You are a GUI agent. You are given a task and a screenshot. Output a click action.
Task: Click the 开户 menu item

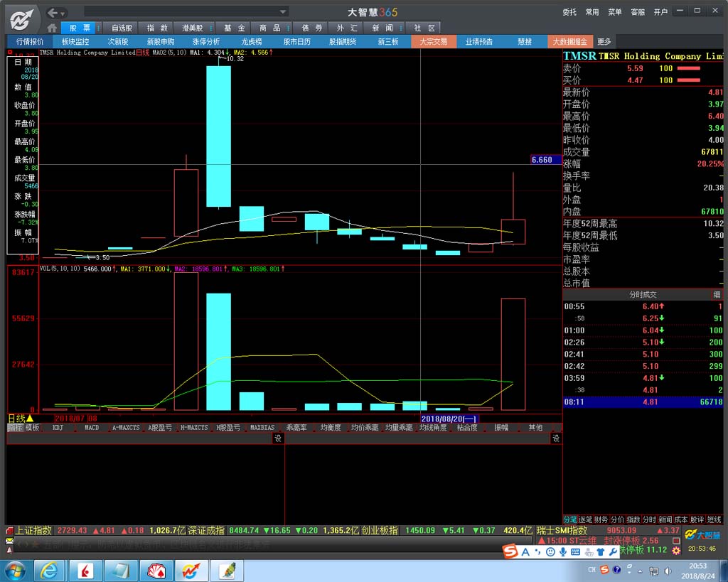[x=660, y=12]
